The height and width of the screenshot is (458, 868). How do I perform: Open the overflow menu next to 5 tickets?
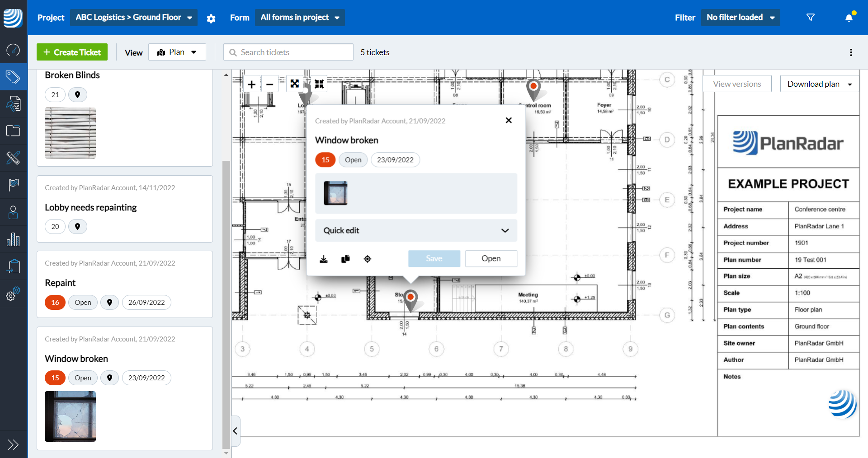(851, 52)
